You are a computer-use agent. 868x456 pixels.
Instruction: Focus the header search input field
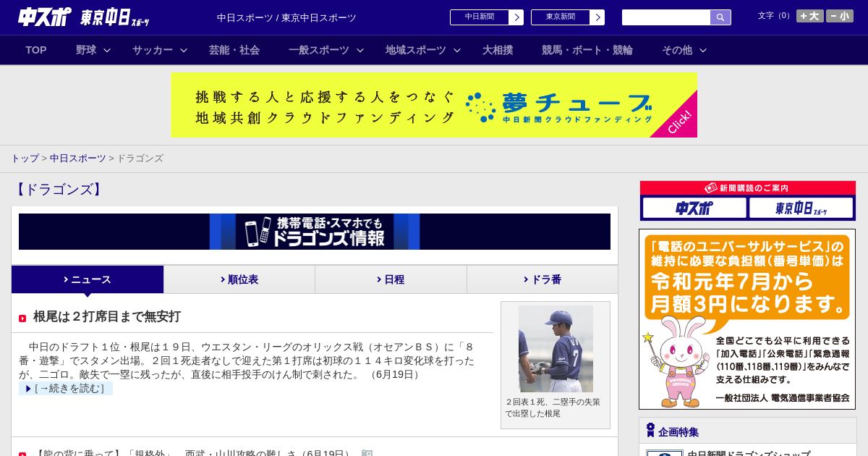pos(666,17)
